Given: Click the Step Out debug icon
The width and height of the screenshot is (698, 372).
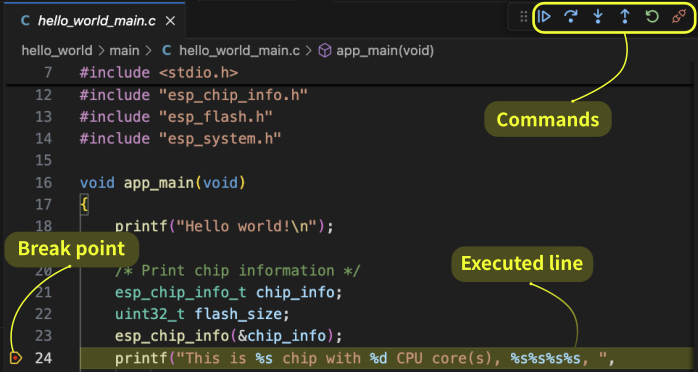Looking at the screenshot, I should [x=625, y=17].
